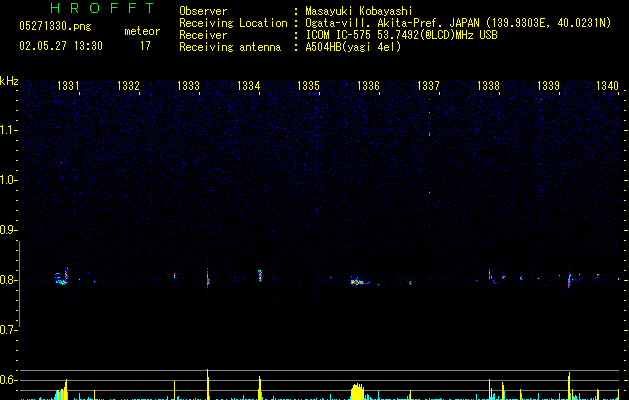This screenshot has height=400, width=629.
Task: Click the meteor count value 17
Action: click(x=145, y=46)
